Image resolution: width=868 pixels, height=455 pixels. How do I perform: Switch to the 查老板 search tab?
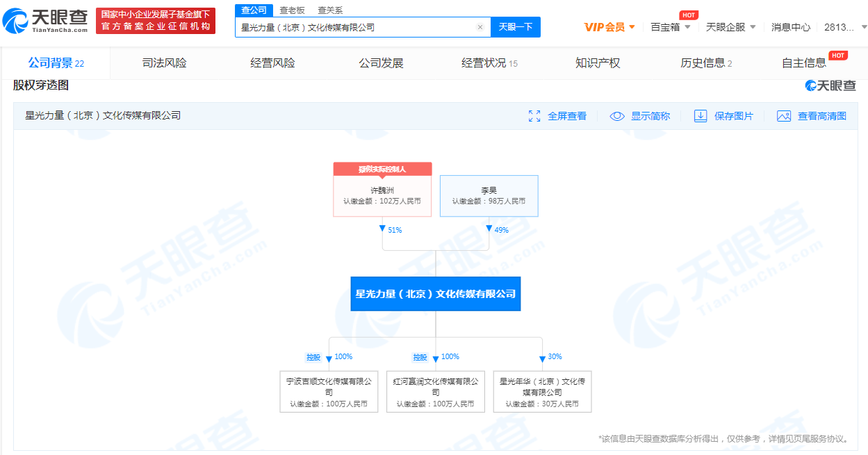pos(292,10)
